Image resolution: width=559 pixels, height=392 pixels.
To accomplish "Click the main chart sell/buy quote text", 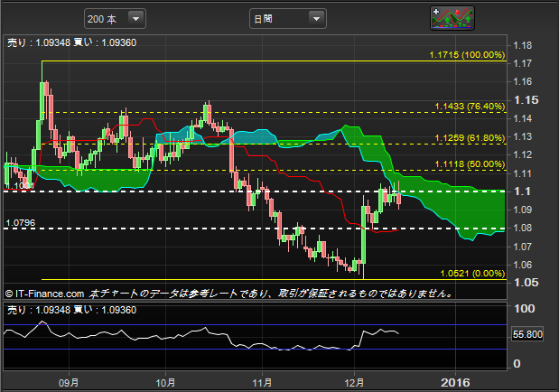I will click(71, 42).
